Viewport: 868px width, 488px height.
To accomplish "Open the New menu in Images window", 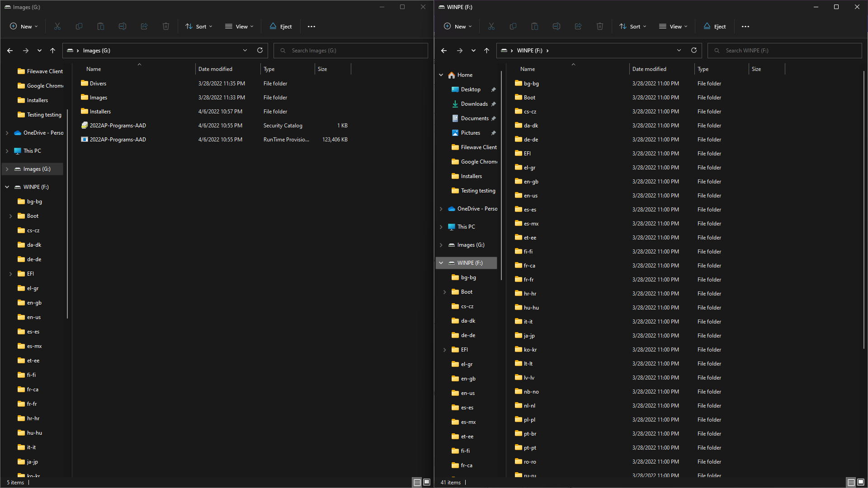I will 24,26.
